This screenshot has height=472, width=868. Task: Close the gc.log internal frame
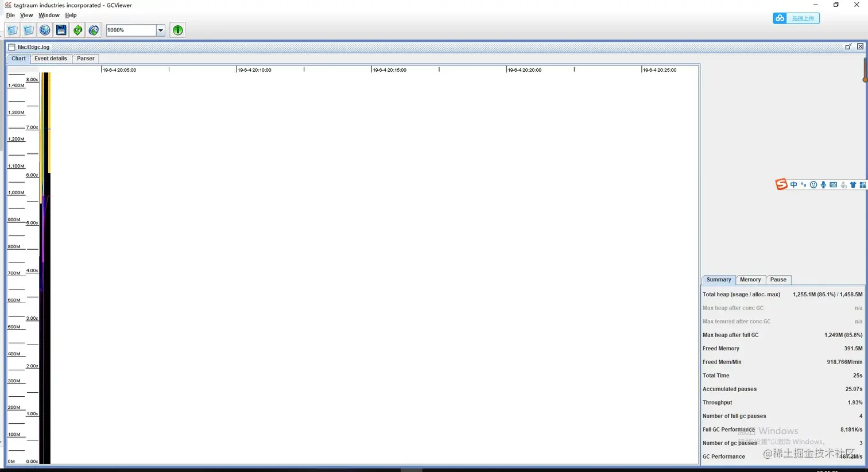(x=860, y=47)
